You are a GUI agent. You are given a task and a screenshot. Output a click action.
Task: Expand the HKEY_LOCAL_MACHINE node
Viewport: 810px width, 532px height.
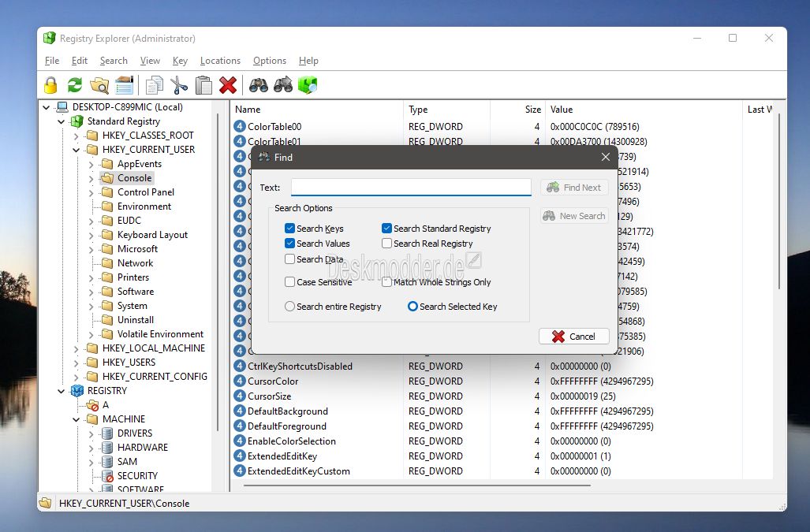click(x=76, y=348)
